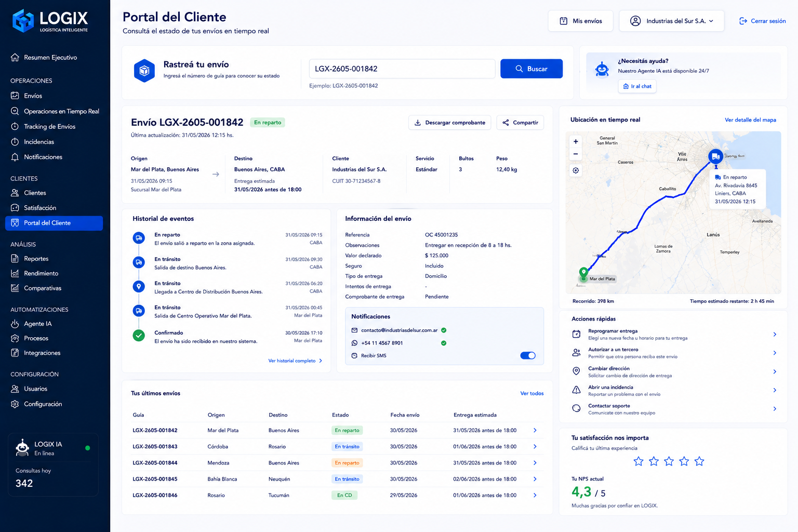
Task: Click the tracking number input field
Action: tap(402, 69)
